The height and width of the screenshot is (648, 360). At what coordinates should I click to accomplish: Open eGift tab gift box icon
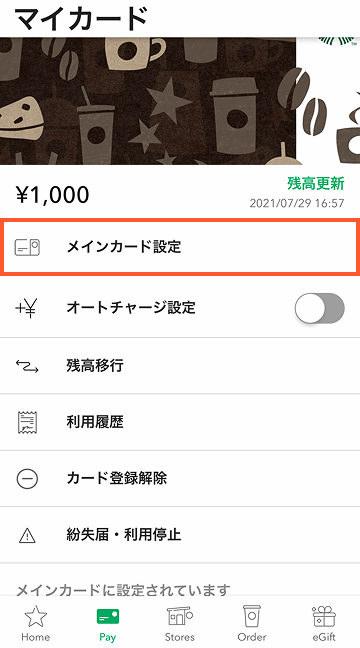324,617
